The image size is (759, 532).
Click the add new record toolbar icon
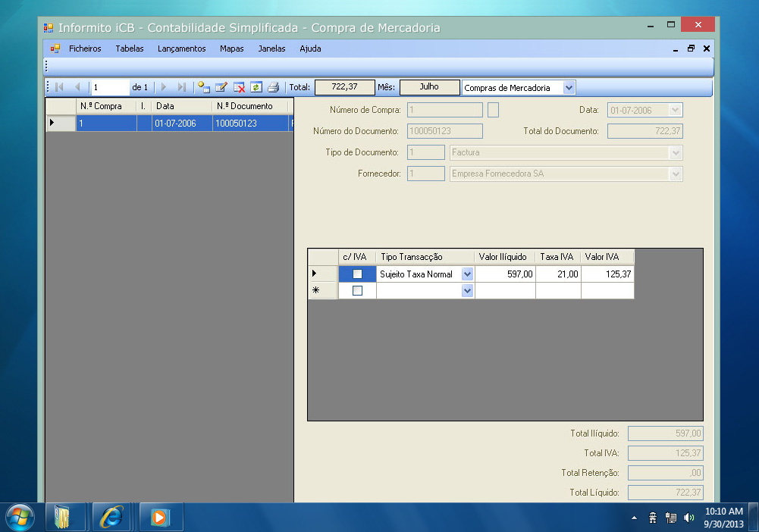pos(204,87)
